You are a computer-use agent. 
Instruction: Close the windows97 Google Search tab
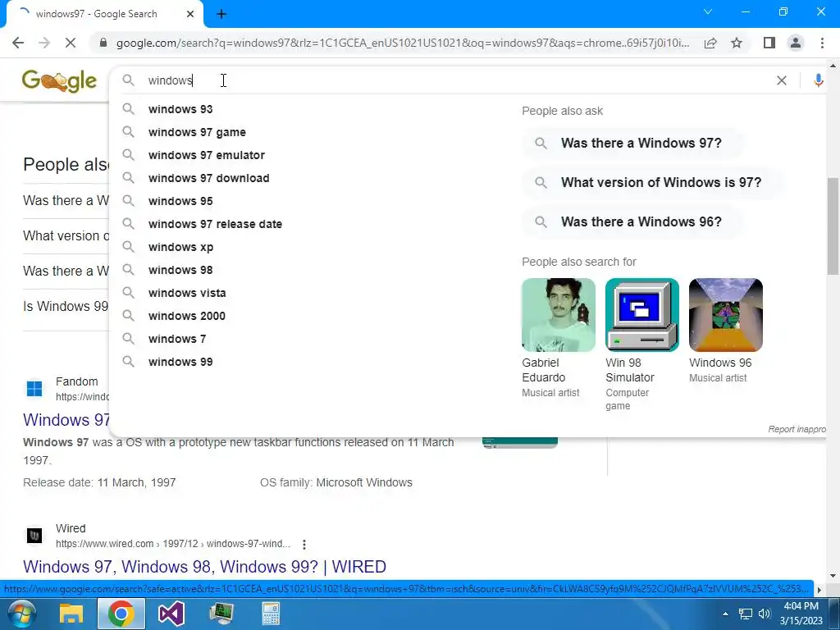[x=190, y=15]
